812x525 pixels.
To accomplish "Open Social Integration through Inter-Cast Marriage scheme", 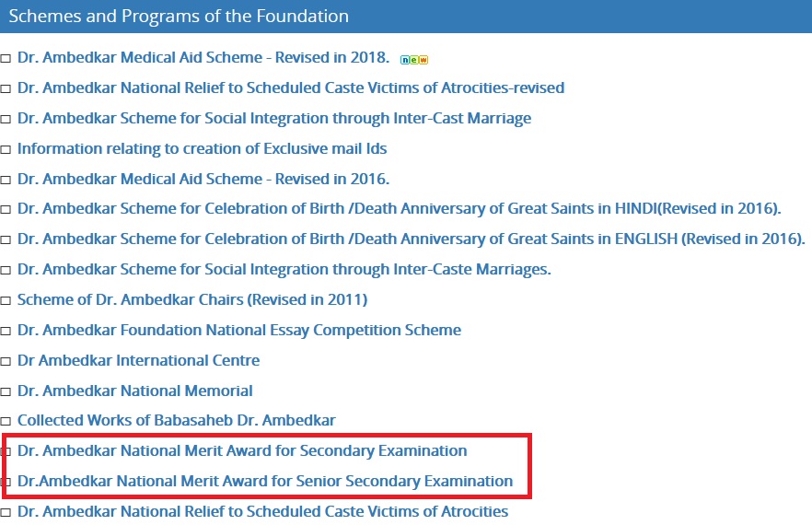I will [274, 119].
